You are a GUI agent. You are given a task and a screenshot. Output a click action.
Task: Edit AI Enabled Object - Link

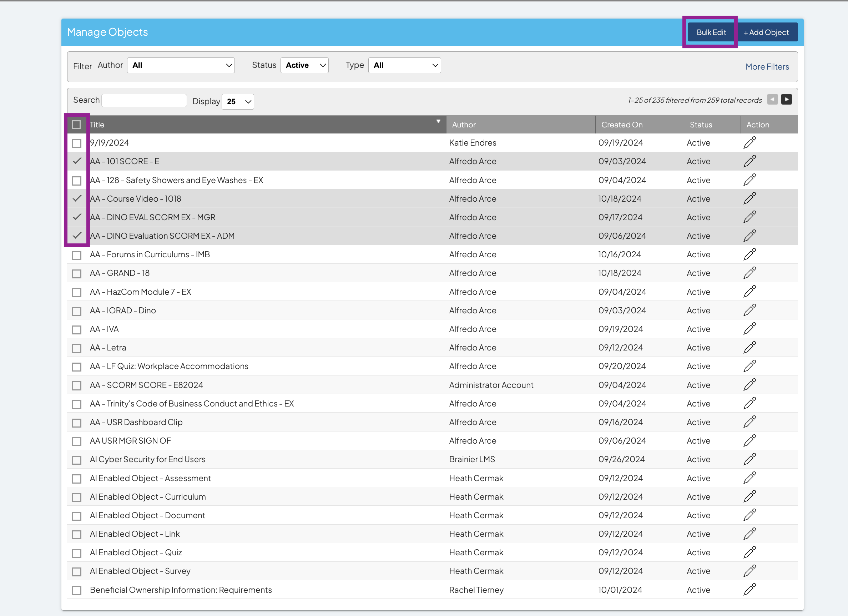[749, 534]
